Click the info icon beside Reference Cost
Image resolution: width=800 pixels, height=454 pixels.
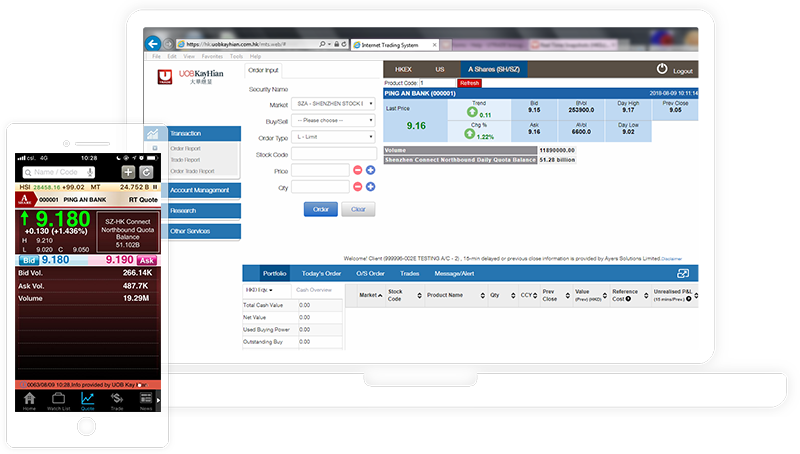pos(629,299)
